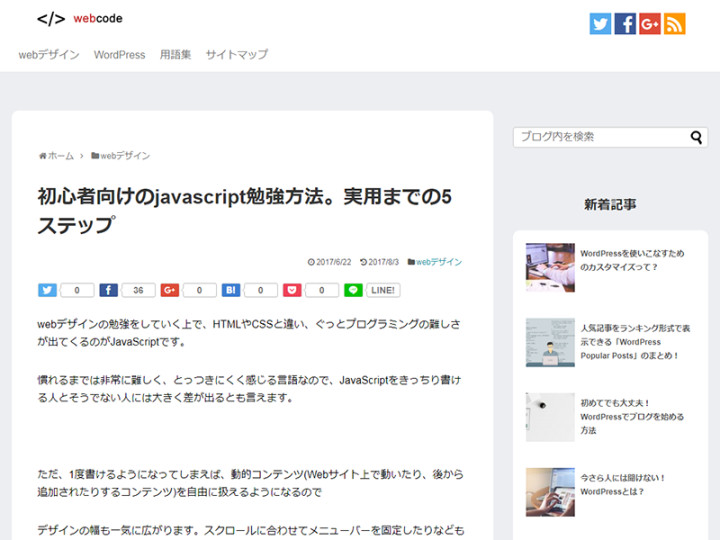This screenshot has width=720, height=540.
Task: Share article via green LINE icon
Action: [x=353, y=290]
